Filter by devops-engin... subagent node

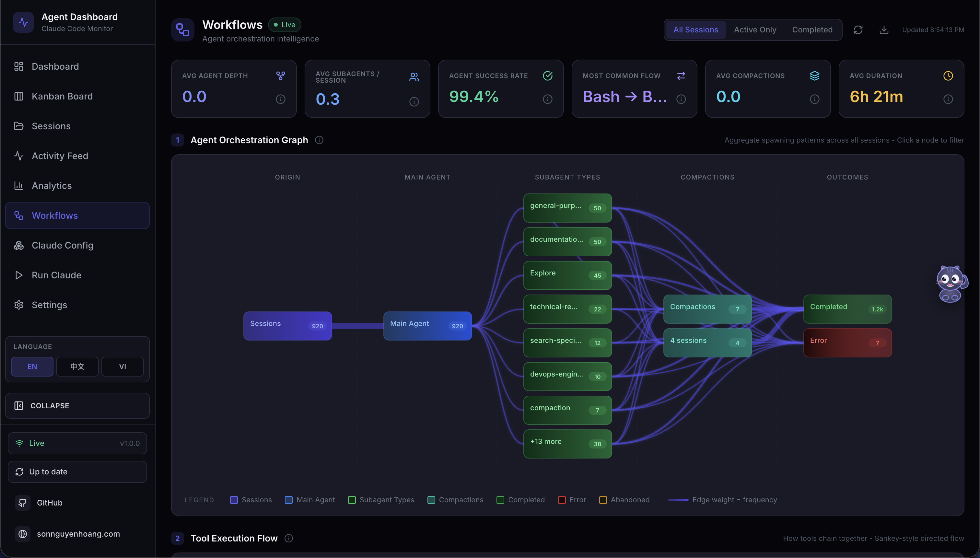(567, 377)
